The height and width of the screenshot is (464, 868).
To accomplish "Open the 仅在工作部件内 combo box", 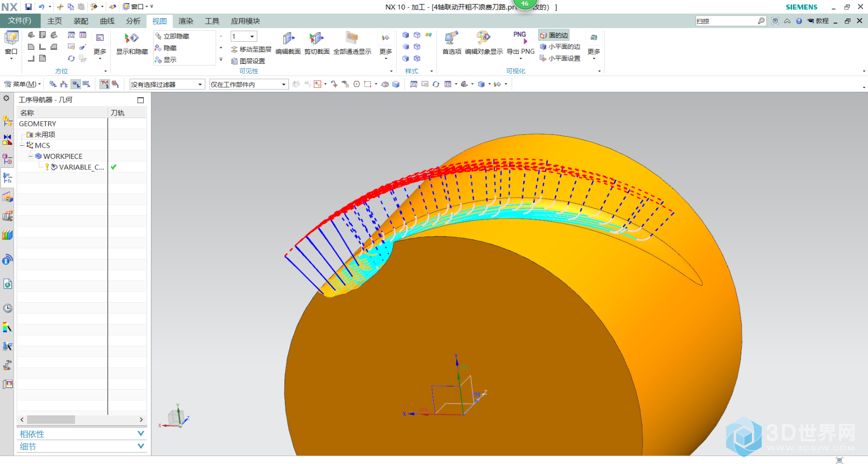I will [x=249, y=84].
